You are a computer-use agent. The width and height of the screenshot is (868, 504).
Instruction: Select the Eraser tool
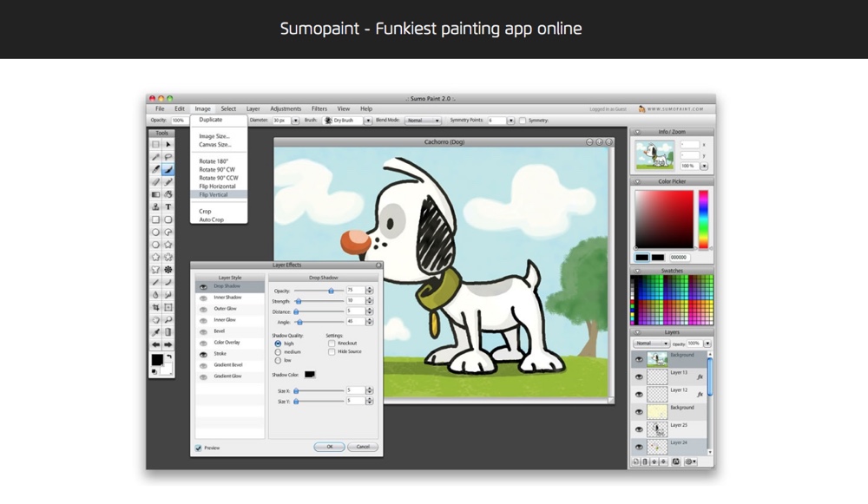click(155, 182)
